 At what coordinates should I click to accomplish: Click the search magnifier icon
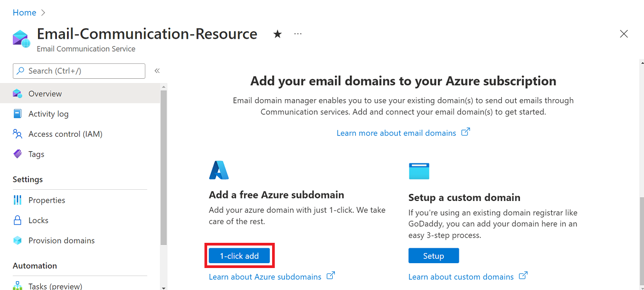pyautogui.click(x=20, y=71)
